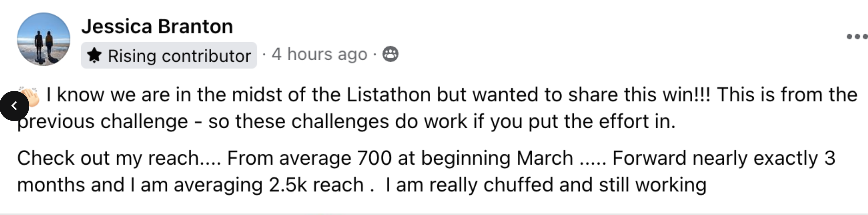The image size is (868, 215).
Task: Click the black back arrow button
Action: tap(14, 106)
